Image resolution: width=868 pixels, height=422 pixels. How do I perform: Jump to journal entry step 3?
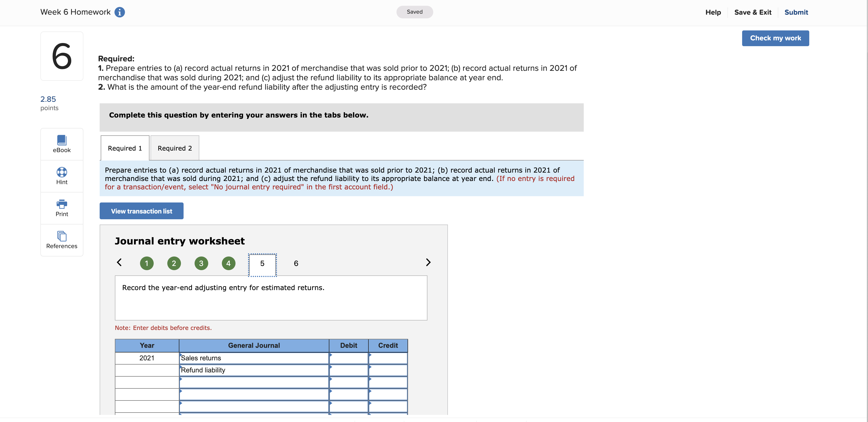[201, 263]
